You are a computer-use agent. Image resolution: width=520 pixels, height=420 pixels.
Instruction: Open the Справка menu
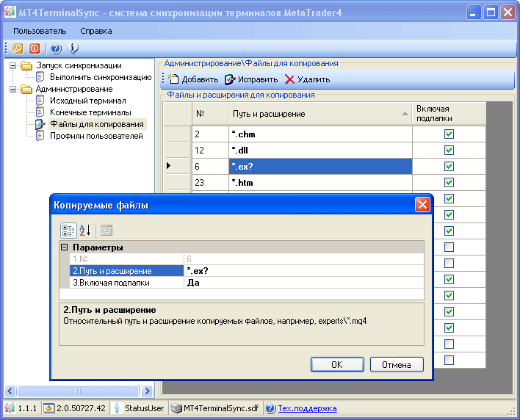pos(96,31)
